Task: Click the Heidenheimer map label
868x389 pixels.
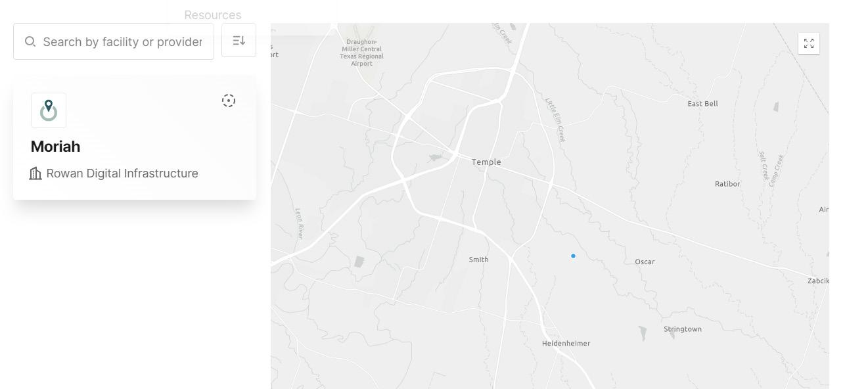Action: (x=566, y=344)
